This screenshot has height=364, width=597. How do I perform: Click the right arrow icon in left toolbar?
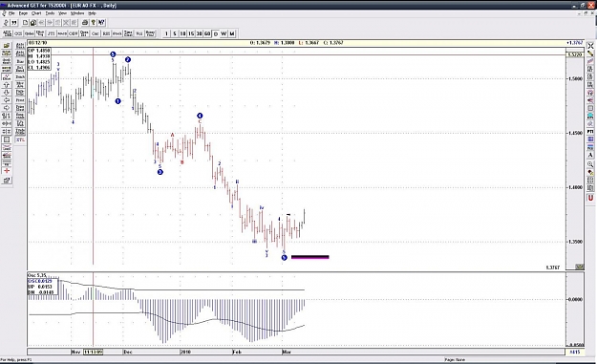[7, 108]
